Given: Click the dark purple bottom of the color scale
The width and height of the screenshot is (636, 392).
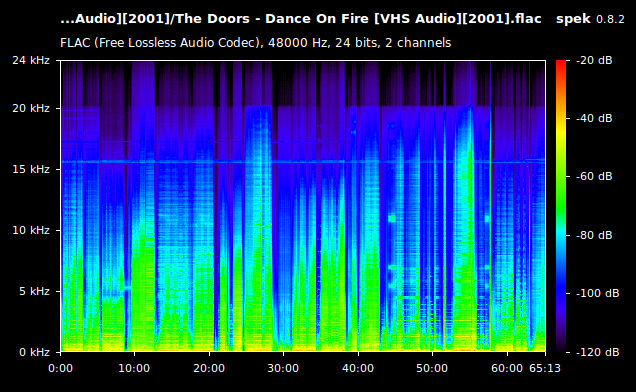Looking at the screenshot, I should [x=561, y=345].
